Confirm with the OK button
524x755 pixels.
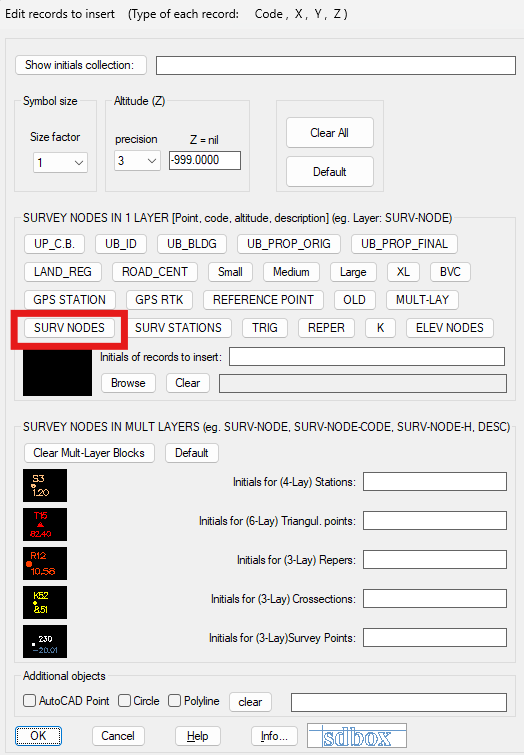39,736
